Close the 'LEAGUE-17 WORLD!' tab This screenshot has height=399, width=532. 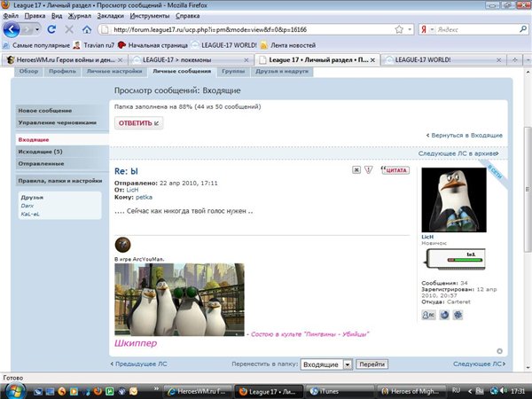[498, 60]
